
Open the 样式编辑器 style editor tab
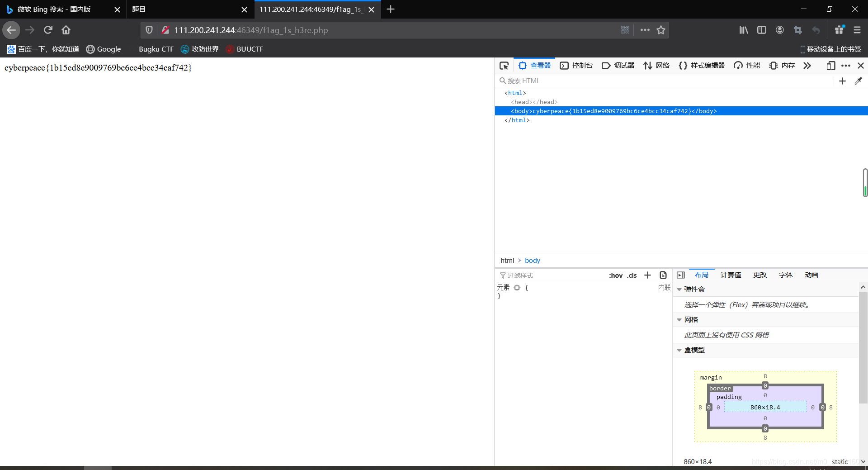click(x=702, y=66)
